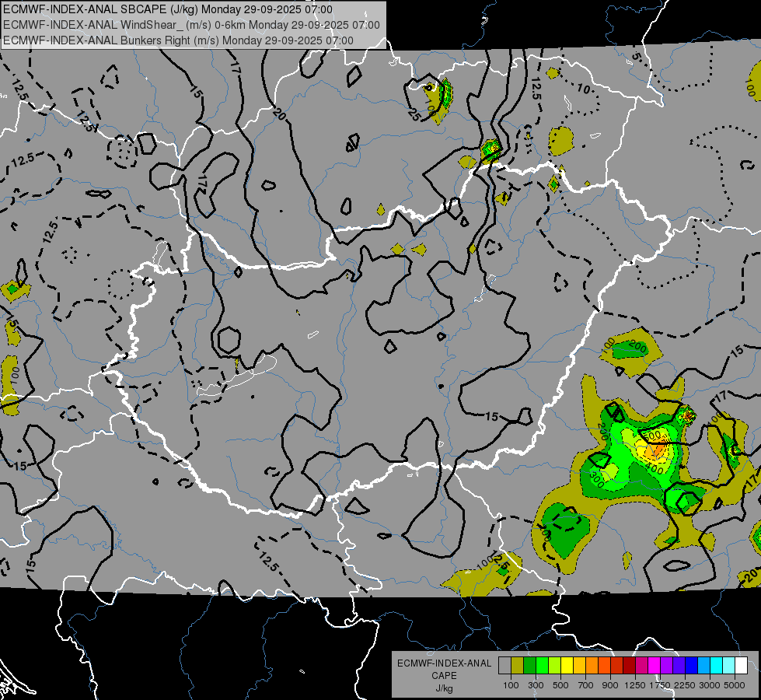Click the dotted contour label 10
The height and width of the screenshot is (700, 761).
(583, 89)
